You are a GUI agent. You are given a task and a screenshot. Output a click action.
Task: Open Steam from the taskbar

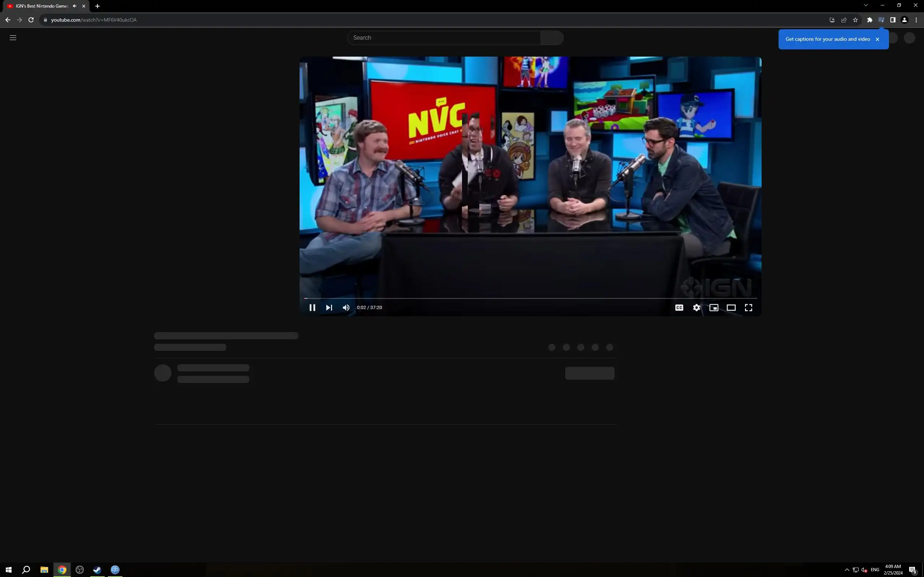[97, 570]
